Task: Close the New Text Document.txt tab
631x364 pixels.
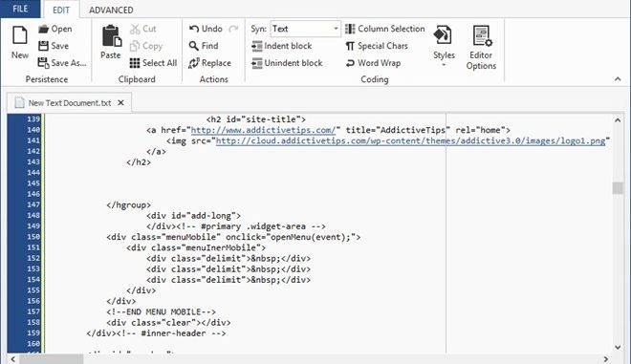Action: pyautogui.click(x=120, y=103)
